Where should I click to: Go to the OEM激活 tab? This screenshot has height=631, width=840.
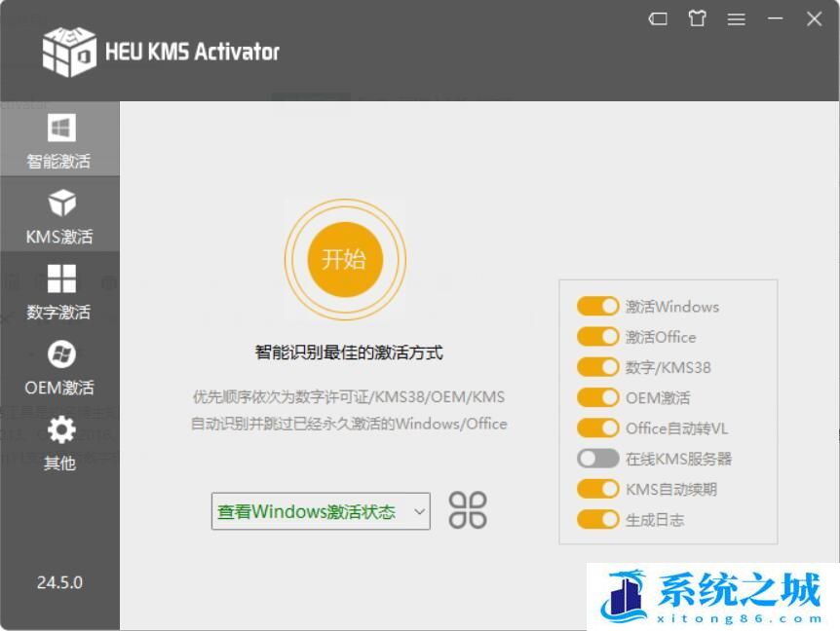(59, 365)
